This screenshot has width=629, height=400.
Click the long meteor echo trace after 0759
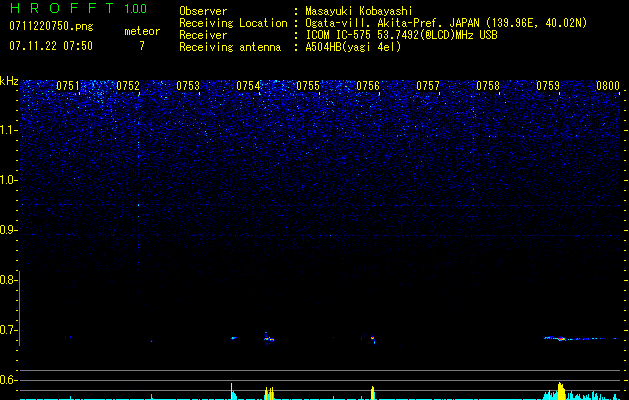580,339
